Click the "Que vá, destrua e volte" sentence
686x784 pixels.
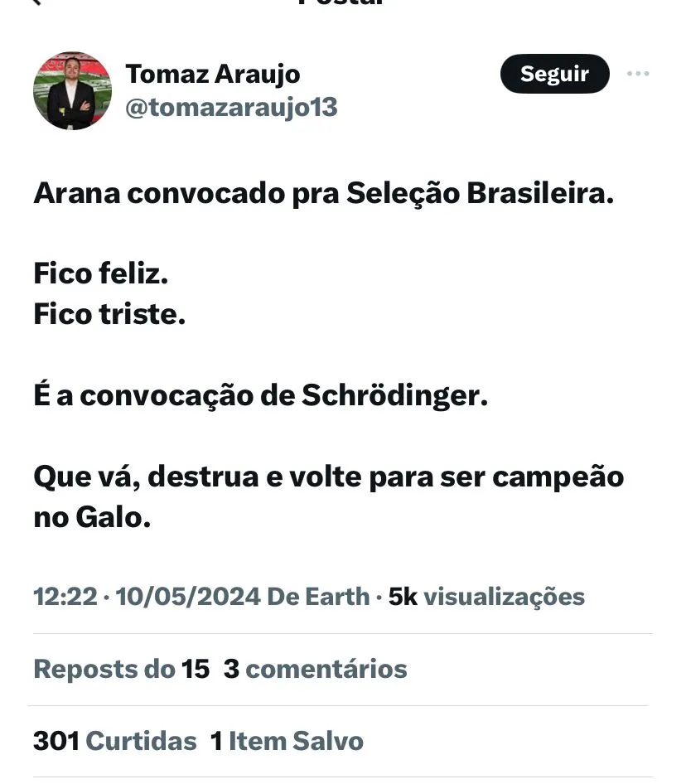(328, 477)
